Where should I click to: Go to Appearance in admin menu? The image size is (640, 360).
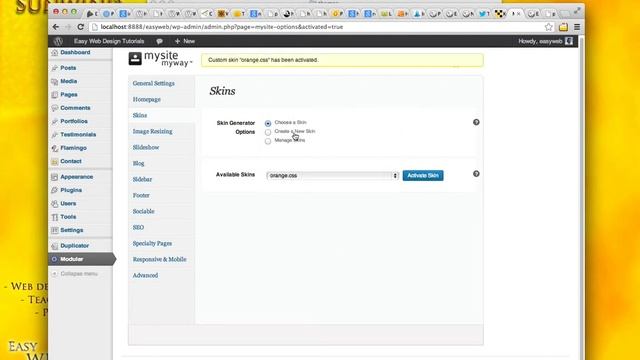click(76, 177)
